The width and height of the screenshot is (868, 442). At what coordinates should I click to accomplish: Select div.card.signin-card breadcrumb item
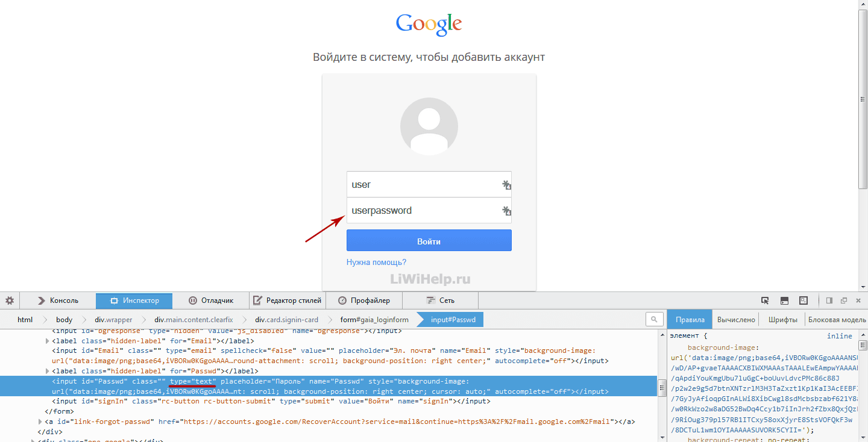[286, 320]
